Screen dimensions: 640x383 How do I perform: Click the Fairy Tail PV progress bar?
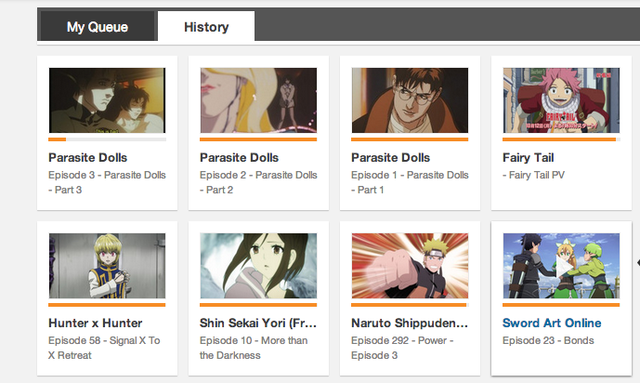tap(561, 140)
